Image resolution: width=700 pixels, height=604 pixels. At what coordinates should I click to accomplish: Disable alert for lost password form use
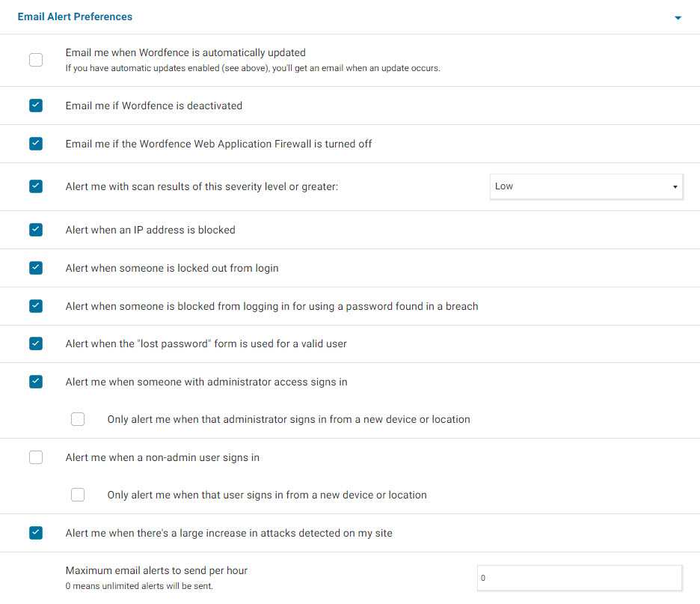tap(36, 344)
